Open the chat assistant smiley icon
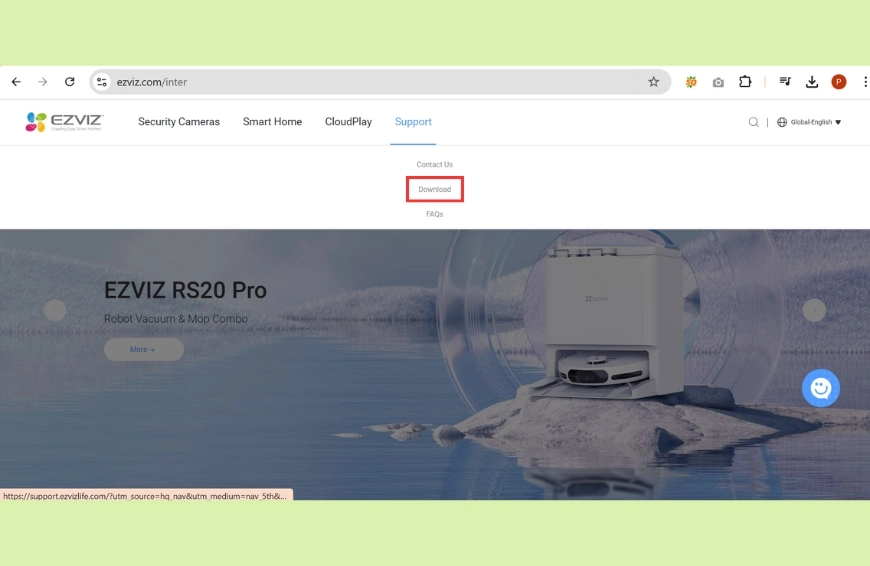This screenshot has width=870, height=566. [x=821, y=388]
